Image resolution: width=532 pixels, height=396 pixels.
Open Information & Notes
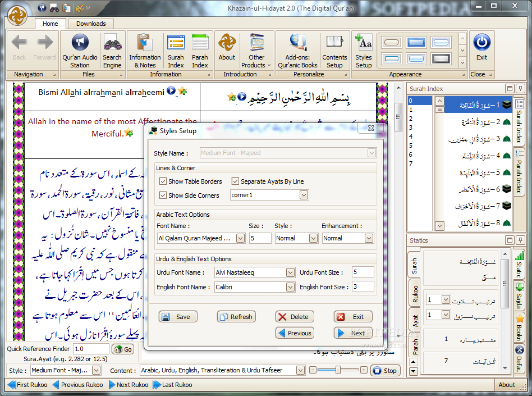145,51
